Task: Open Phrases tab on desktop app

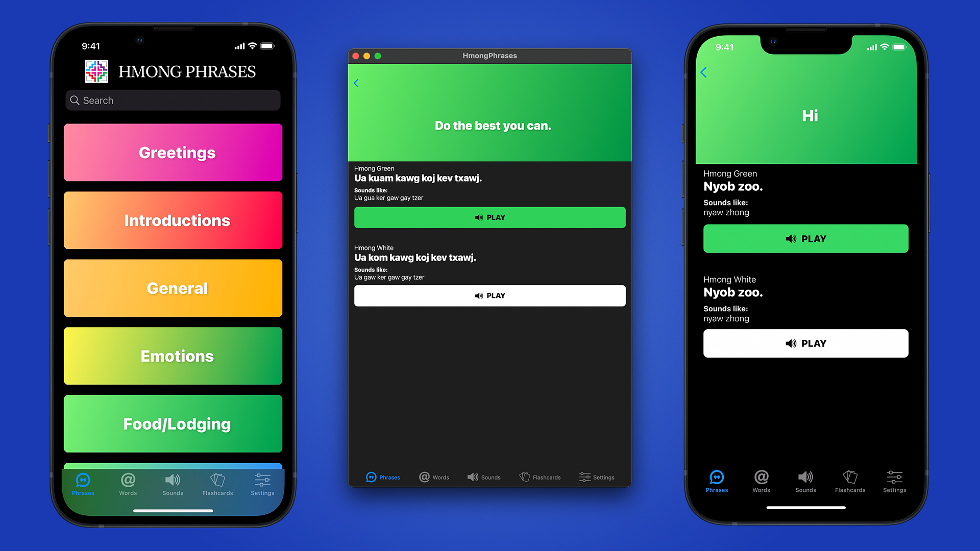Action: click(382, 477)
